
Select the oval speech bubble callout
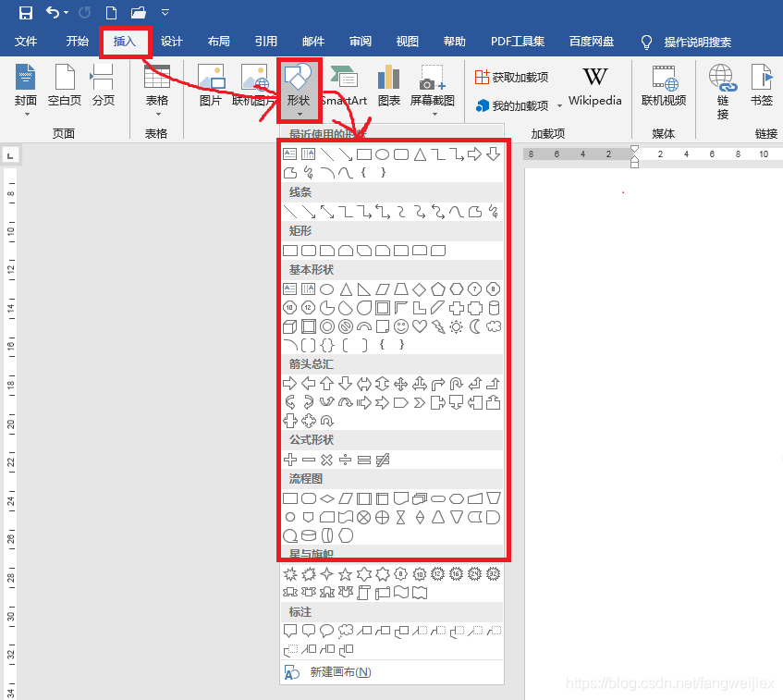[x=326, y=631]
